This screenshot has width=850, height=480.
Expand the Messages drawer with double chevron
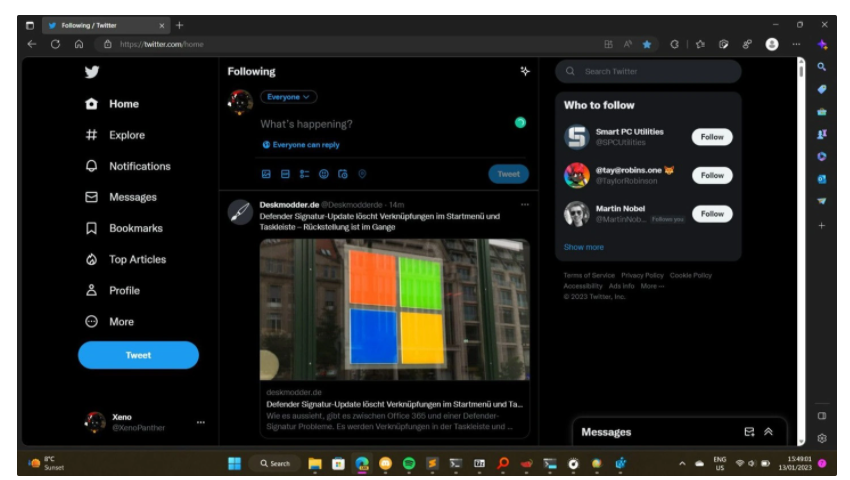tap(768, 432)
